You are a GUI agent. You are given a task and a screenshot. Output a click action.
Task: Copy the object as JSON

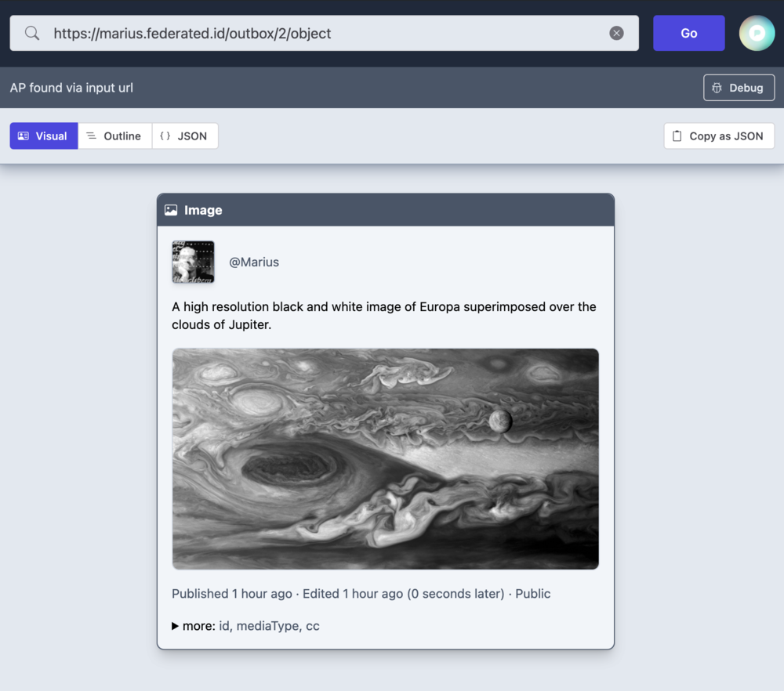(x=719, y=136)
